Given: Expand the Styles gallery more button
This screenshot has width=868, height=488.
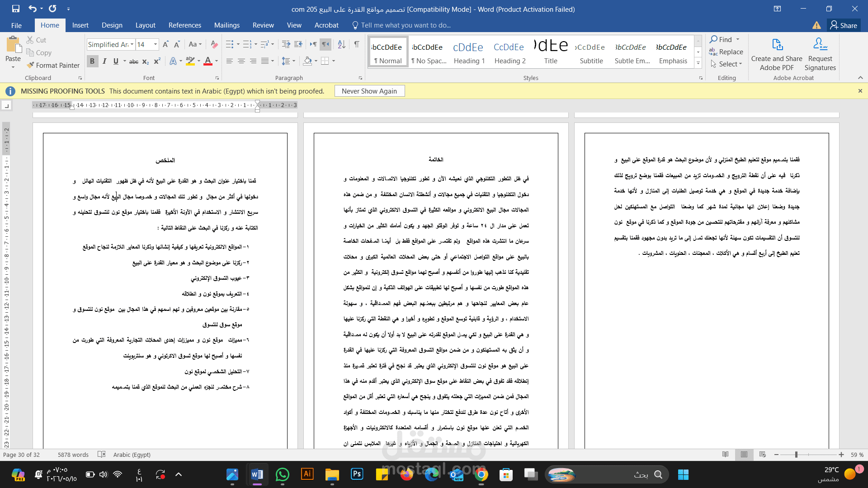Looking at the screenshot, I should 698,64.
